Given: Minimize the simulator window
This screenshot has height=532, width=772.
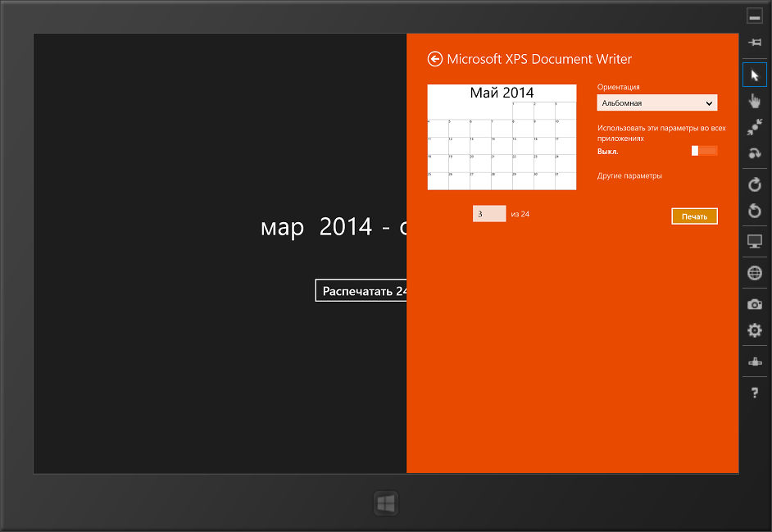Looking at the screenshot, I should tap(754, 16).
